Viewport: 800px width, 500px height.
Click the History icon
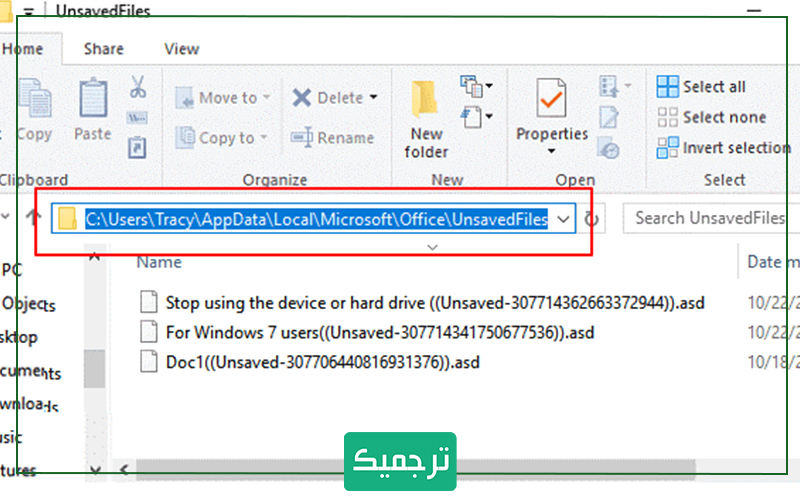tap(608, 148)
